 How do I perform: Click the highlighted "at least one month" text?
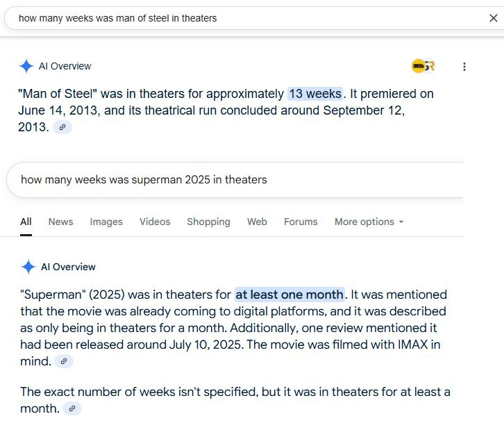pos(289,295)
